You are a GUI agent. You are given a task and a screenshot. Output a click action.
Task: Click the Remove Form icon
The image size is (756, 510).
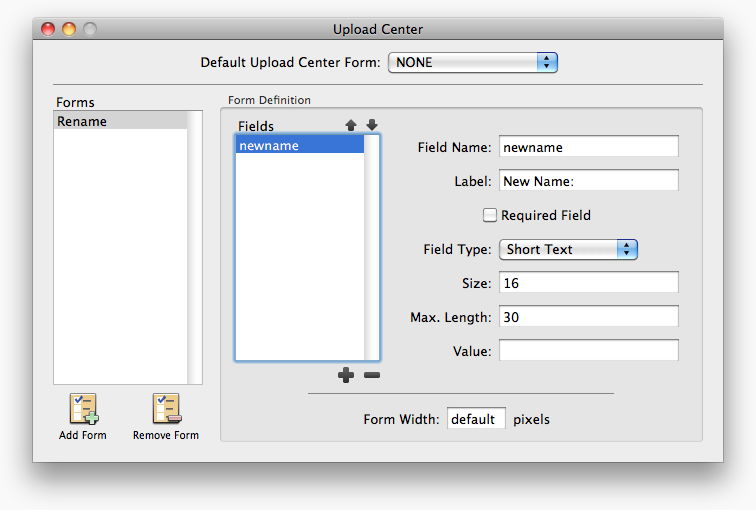coord(166,410)
